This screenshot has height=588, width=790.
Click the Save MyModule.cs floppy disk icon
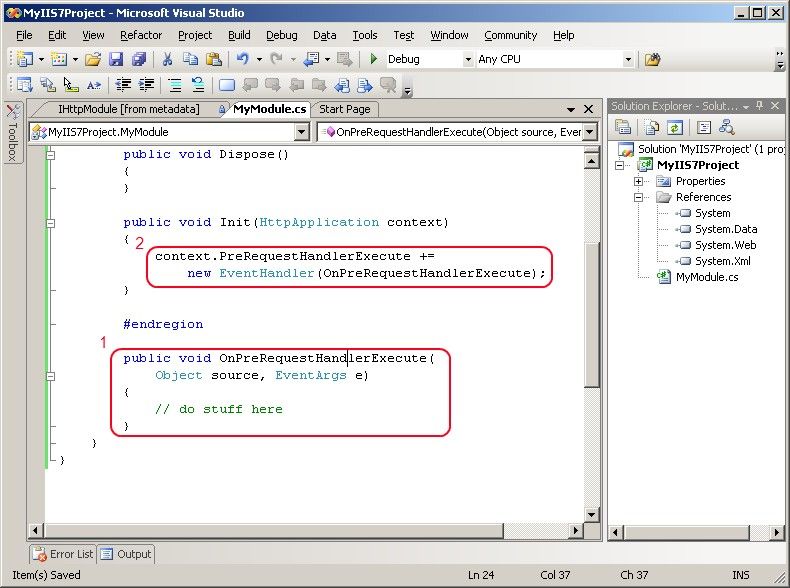click(x=116, y=60)
